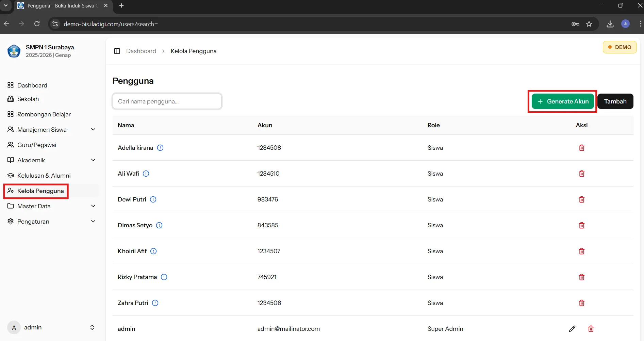644x341 pixels.
Task: Expand the Akademik submenu chevron
Action: 93,160
